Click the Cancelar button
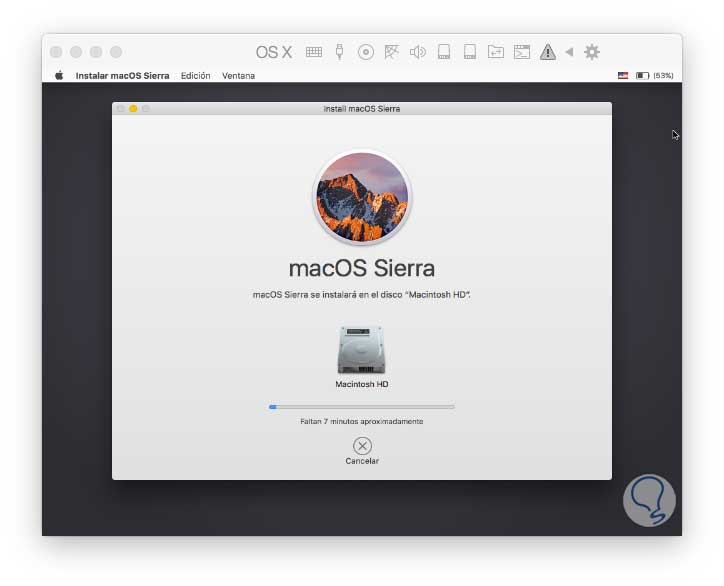The width and height of the screenshot is (724, 586). [362, 451]
